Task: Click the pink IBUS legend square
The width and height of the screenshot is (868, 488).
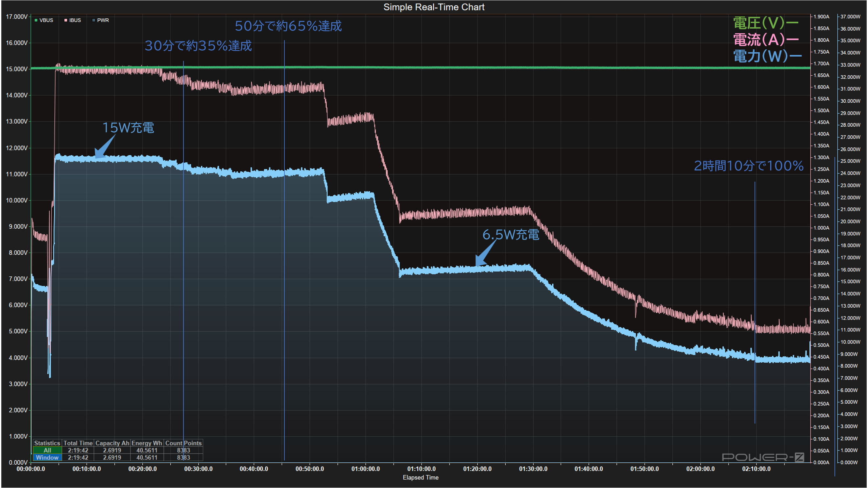Action: point(66,20)
